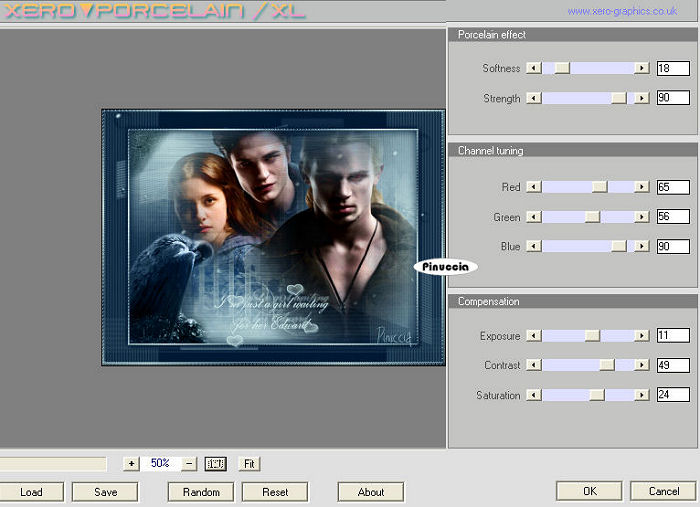Viewport: 700px width, 507px height.
Task: Zoom out preview with minus button
Action: pyautogui.click(x=189, y=464)
